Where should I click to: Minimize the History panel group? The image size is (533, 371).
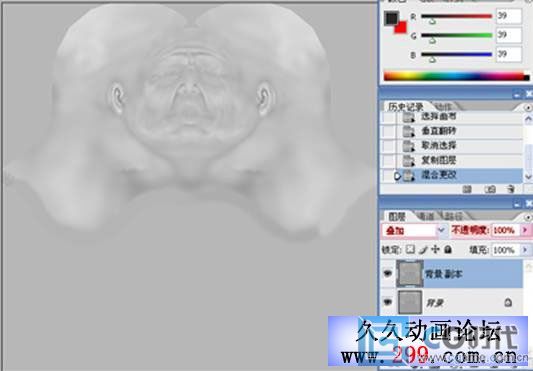(x=517, y=94)
